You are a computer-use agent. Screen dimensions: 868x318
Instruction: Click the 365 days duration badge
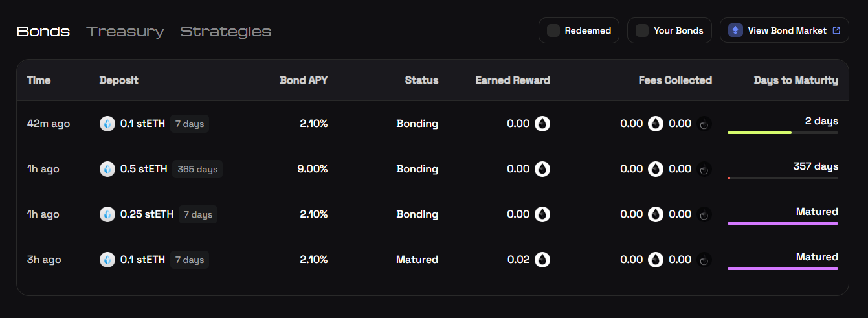(x=197, y=169)
